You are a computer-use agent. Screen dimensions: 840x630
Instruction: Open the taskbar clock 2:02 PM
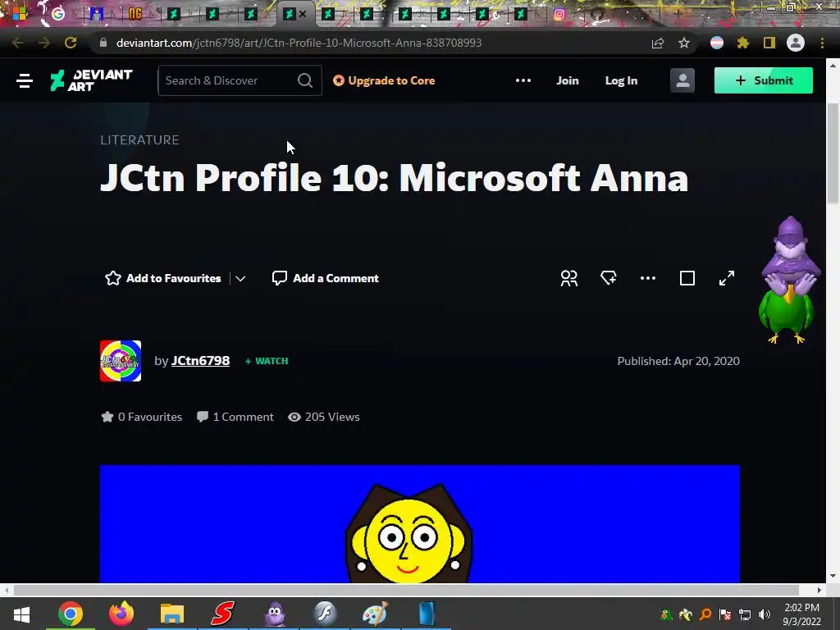801,614
